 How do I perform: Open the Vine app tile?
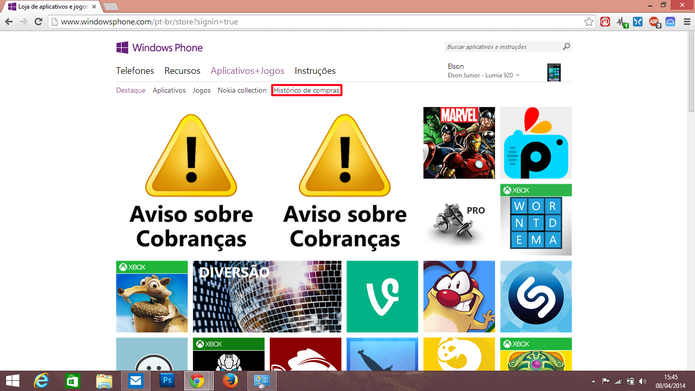(382, 297)
